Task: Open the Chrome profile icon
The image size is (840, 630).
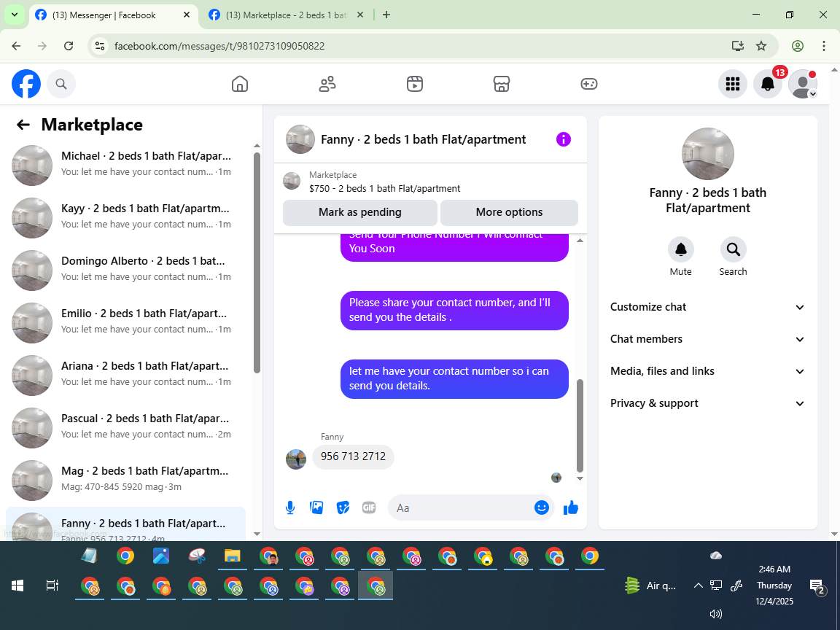Action: point(798,46)
